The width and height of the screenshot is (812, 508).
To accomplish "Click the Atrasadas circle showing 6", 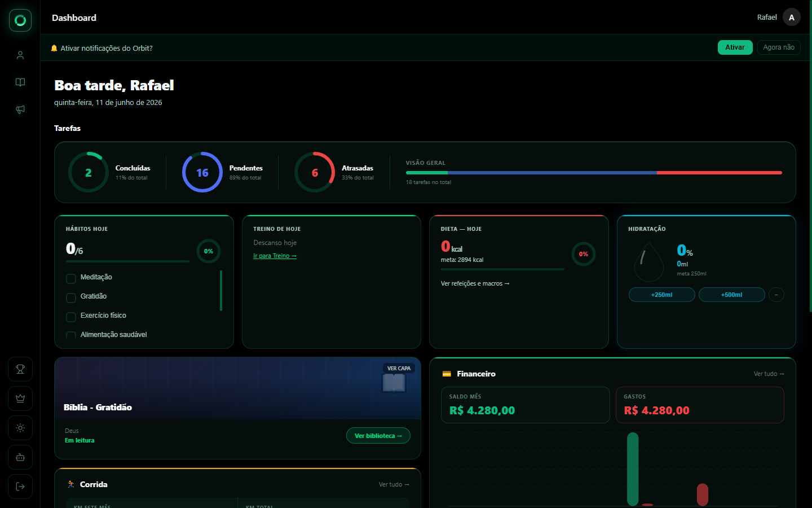I will pyautogui.click(x=315, y=172).
